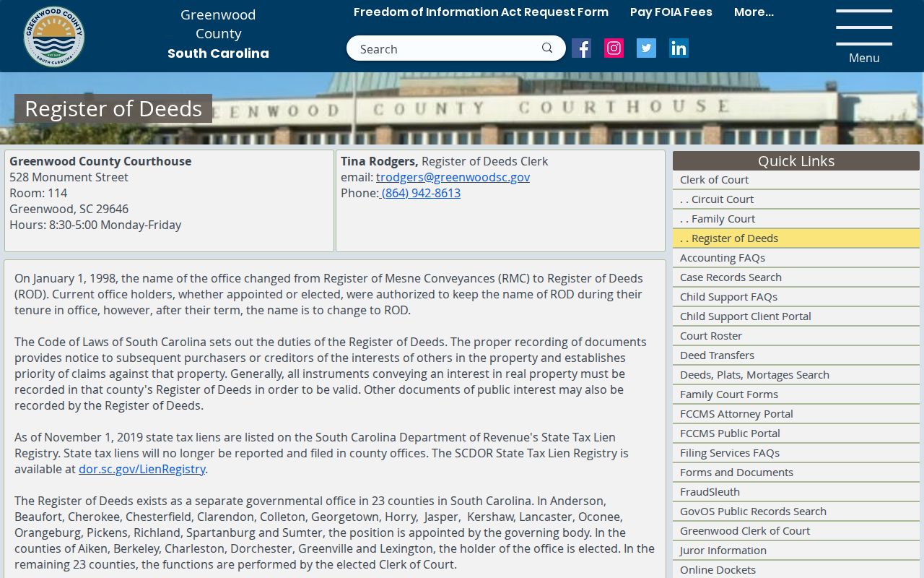Go to Family Court quick link

[796, 219]
